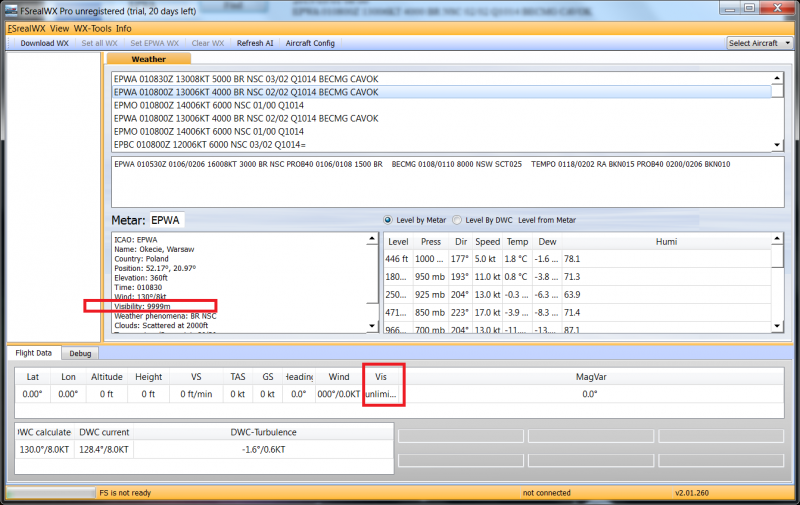Select the 446 ft level row
Viewport: 800px width, 505px height.
click(578, 259)
